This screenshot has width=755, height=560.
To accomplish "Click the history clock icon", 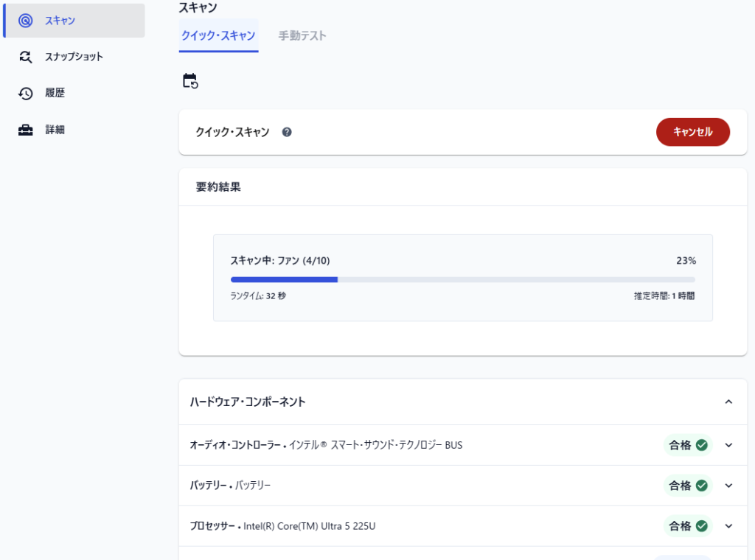I will coord(26,94).
